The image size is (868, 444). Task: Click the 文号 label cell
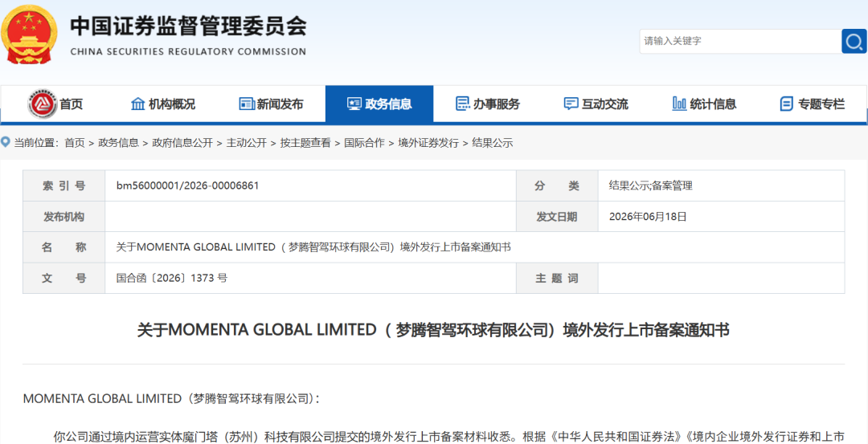tap(64, 278)
